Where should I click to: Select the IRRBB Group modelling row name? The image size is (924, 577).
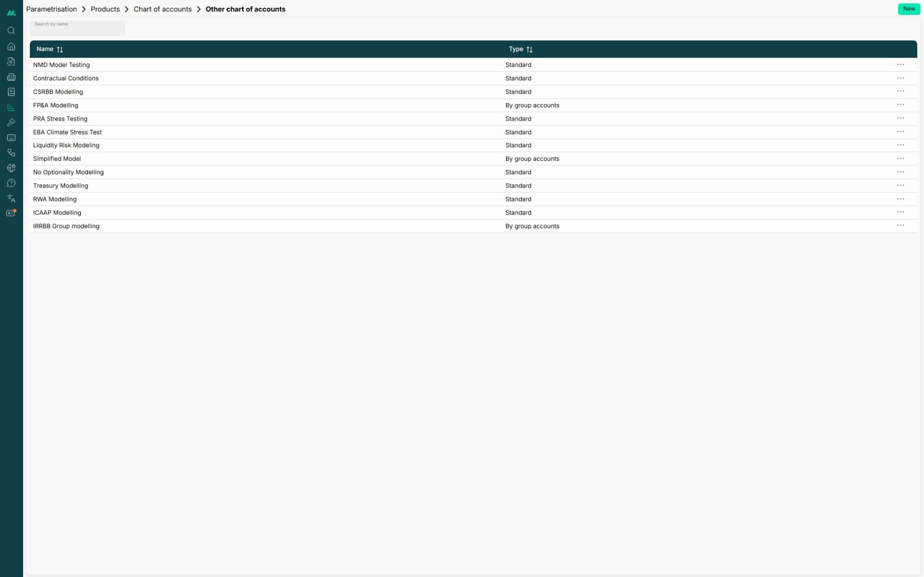pyautogui.click(x=66, y=226)
